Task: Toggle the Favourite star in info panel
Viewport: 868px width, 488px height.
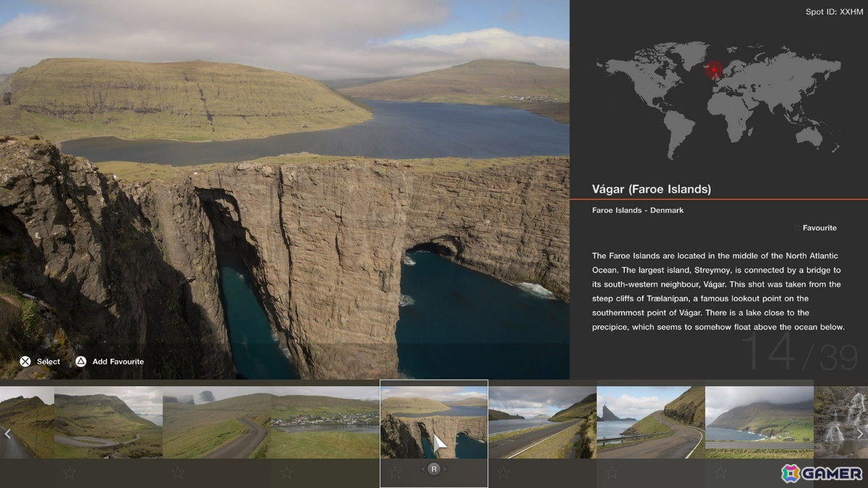Action: [x=798, y=228]
